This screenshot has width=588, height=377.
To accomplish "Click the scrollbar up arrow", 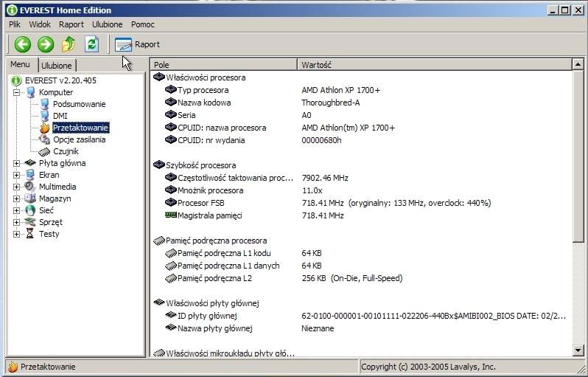I will [578, 65].
